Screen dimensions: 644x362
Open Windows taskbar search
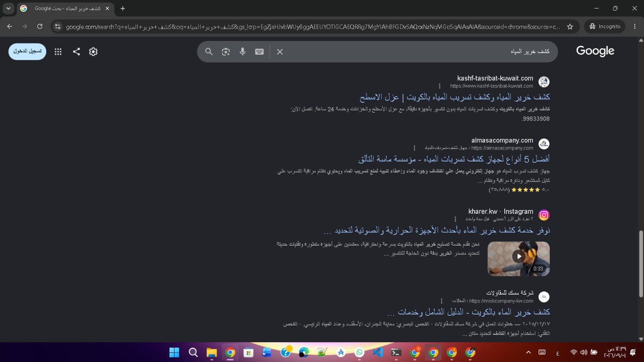coord(193,352)
